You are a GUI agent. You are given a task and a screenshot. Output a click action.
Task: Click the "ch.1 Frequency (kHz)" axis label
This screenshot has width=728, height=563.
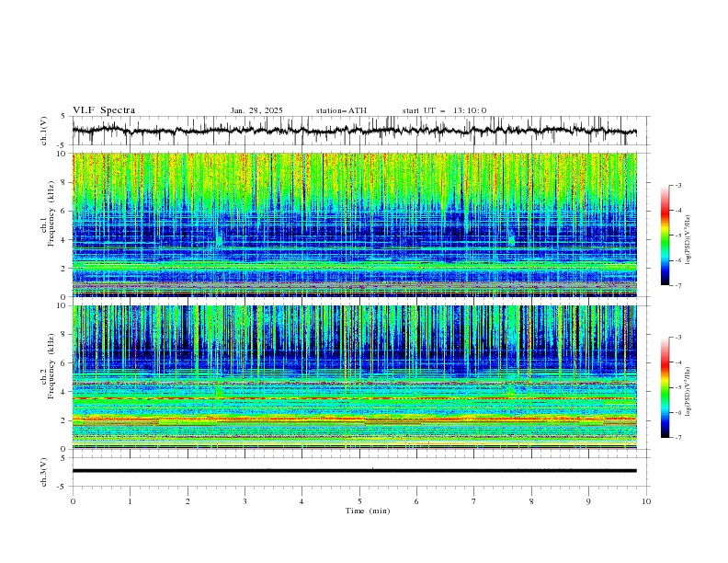(x=48, y=212)
